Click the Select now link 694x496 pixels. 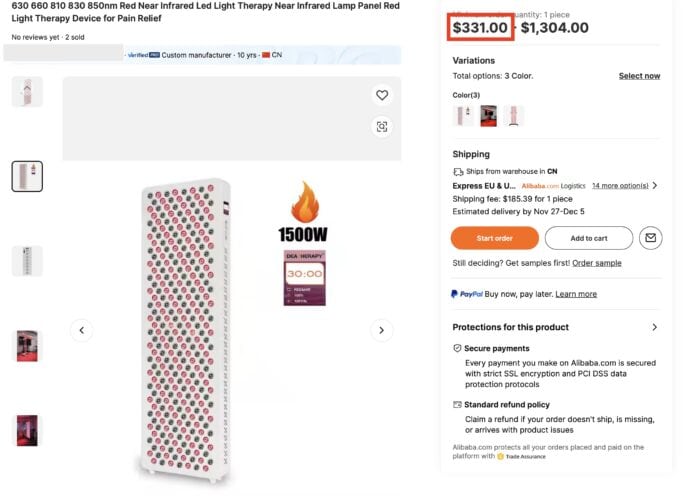tap(639, 76)
